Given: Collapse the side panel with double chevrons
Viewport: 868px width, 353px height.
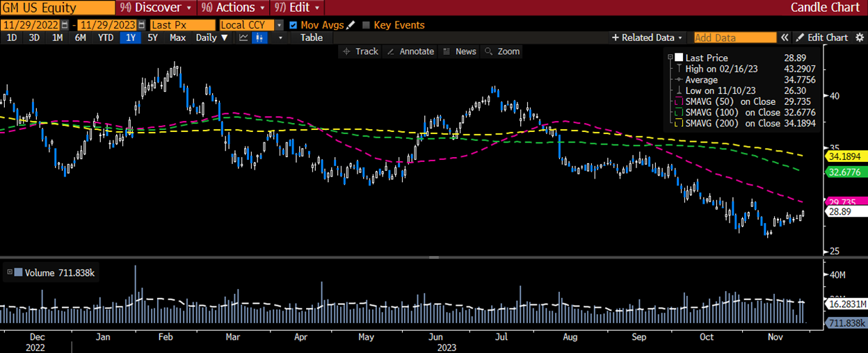Looking at the screenshot, I should 785,38.
